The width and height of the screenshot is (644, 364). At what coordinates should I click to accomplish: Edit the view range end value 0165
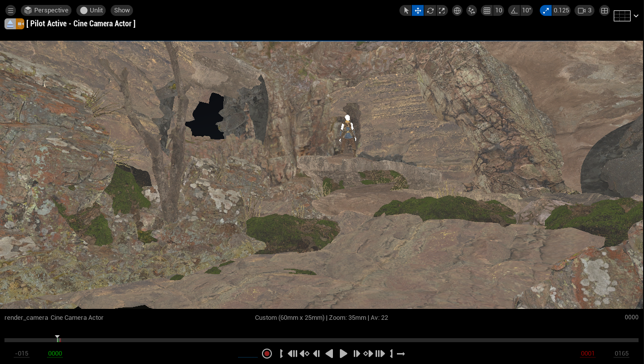pyautogui.click(x=621, y=354)
